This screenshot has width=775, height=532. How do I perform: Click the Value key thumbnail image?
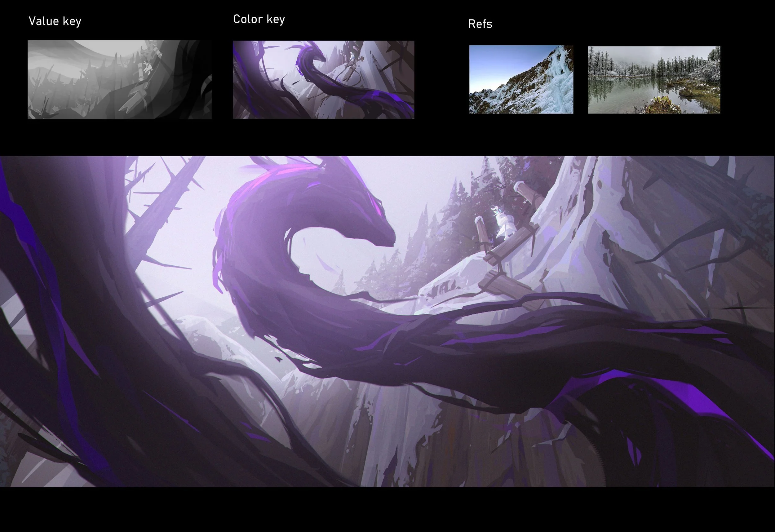[x=119, y=79]
